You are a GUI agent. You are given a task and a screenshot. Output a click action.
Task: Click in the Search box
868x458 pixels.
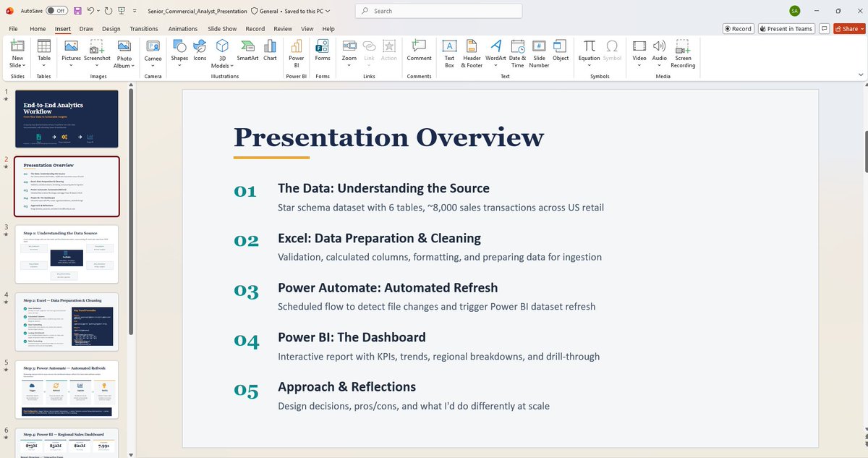438,11
